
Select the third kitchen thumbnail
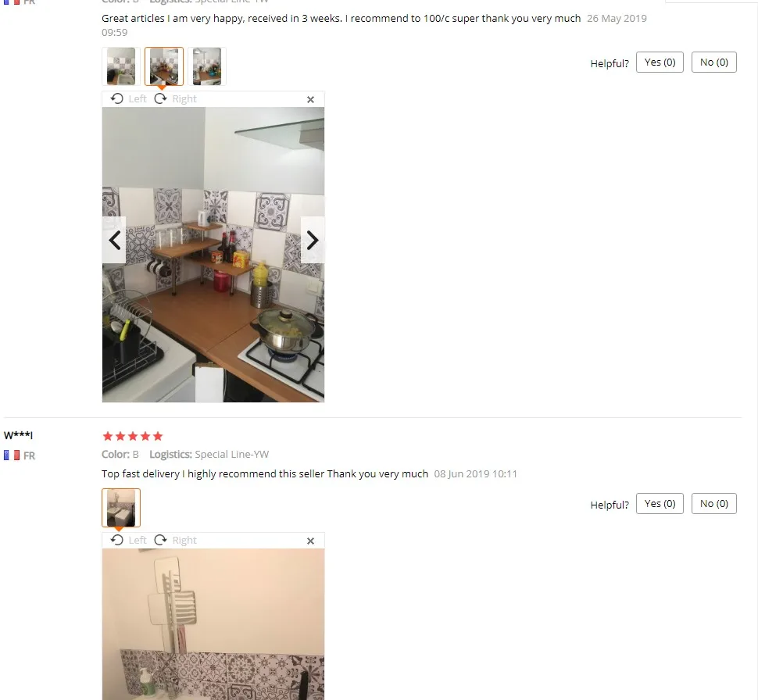pyautogui.click(x=207, y=66)
